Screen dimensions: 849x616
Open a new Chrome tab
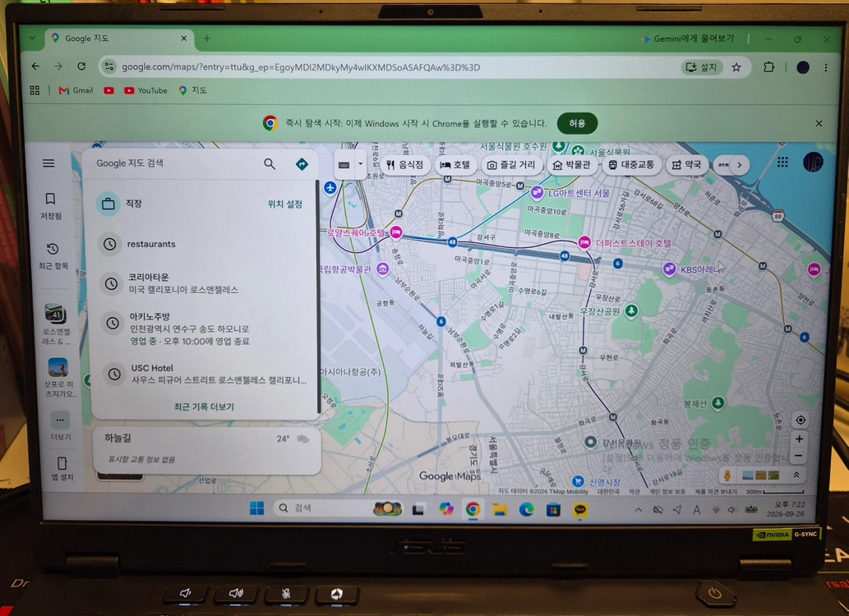coord(207,38)
